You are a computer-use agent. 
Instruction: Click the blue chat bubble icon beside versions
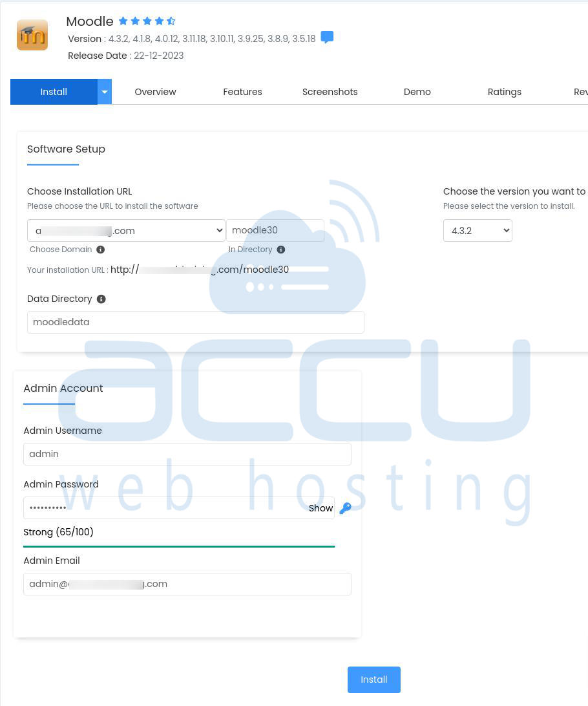point(327,37)
